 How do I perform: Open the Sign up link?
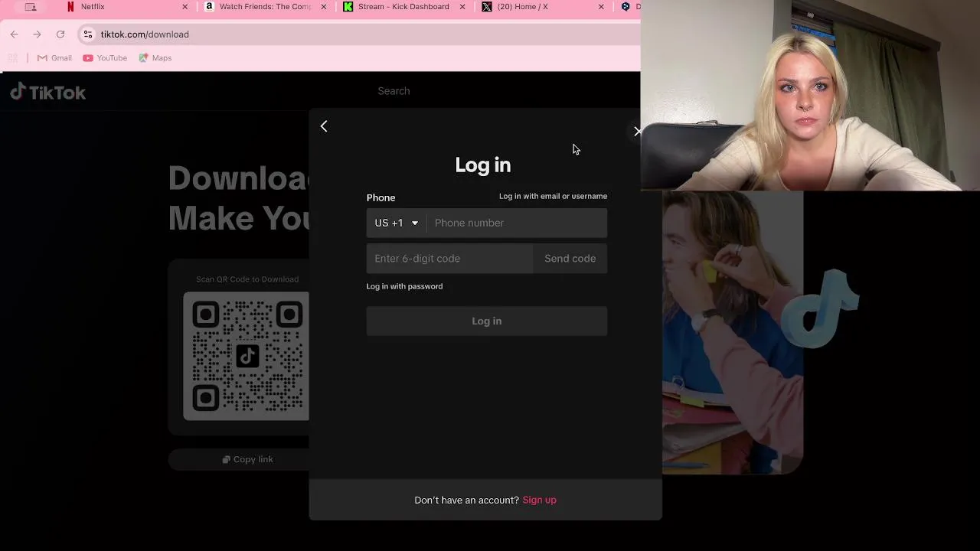pos(539,500)
